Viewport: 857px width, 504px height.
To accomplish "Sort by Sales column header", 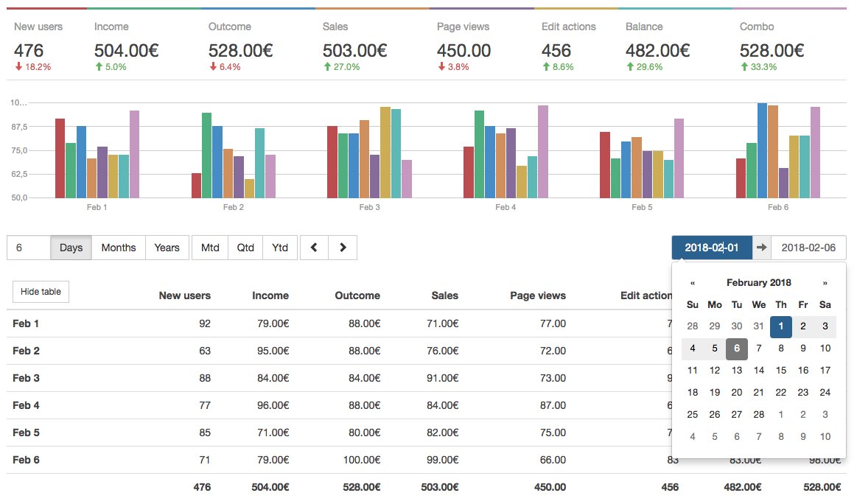I will (x=445, y=295).
